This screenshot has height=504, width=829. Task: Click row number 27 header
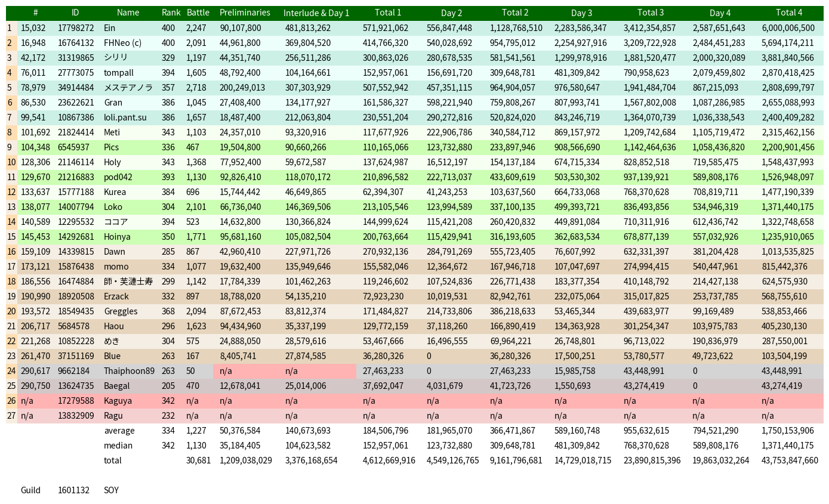point(11,416)
